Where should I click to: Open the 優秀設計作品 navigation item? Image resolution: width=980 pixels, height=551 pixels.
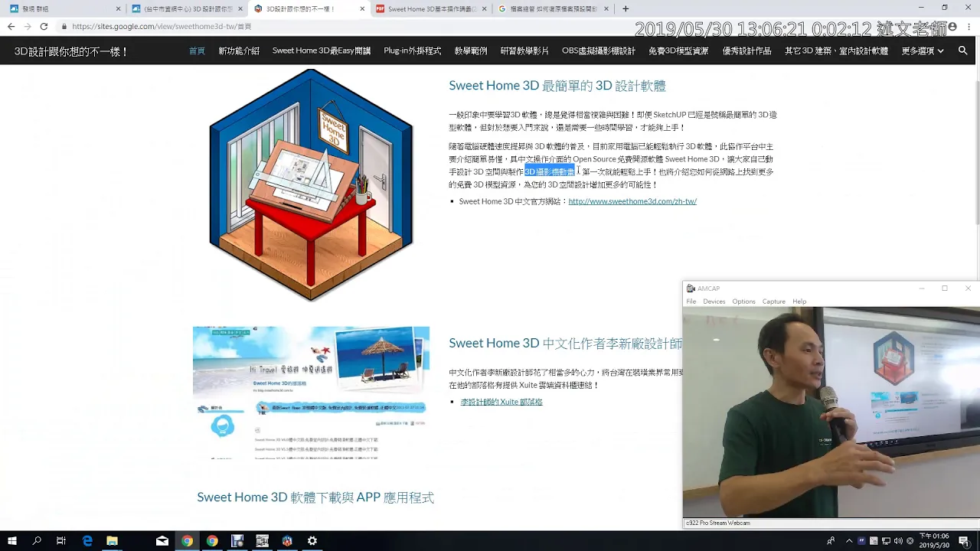(746, 51)
